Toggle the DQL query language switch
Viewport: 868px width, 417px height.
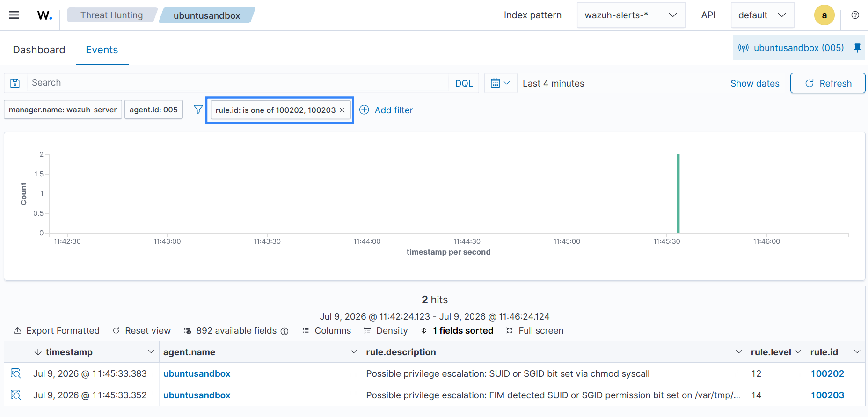click(464, 83)
